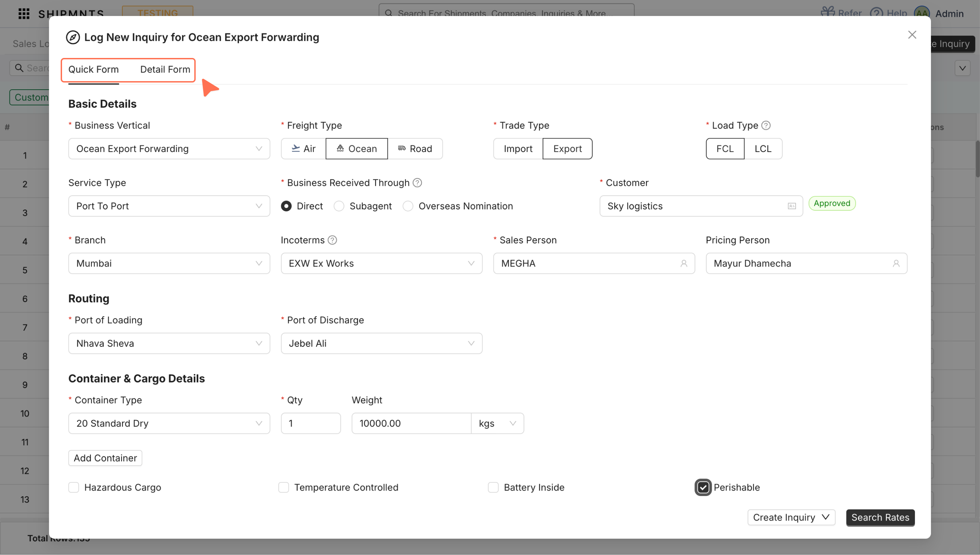Select Ocean freight type

[x=357, y=149]
